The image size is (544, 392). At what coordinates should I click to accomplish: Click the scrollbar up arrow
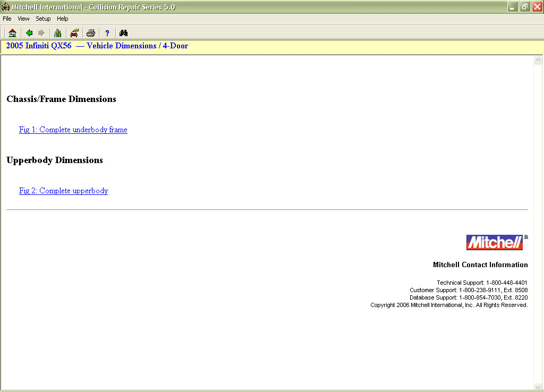pyautogui.click(x=538, y=59)
